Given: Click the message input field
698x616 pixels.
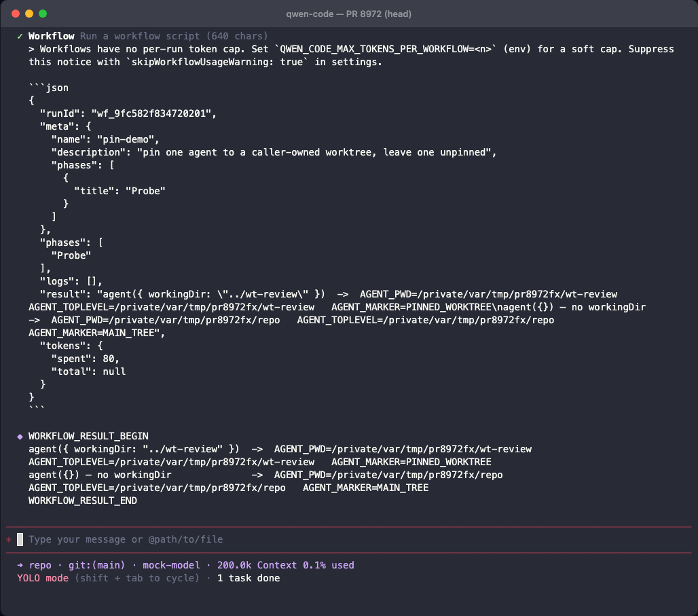Looking at the screenshot, I should click(x=348, y=539).
